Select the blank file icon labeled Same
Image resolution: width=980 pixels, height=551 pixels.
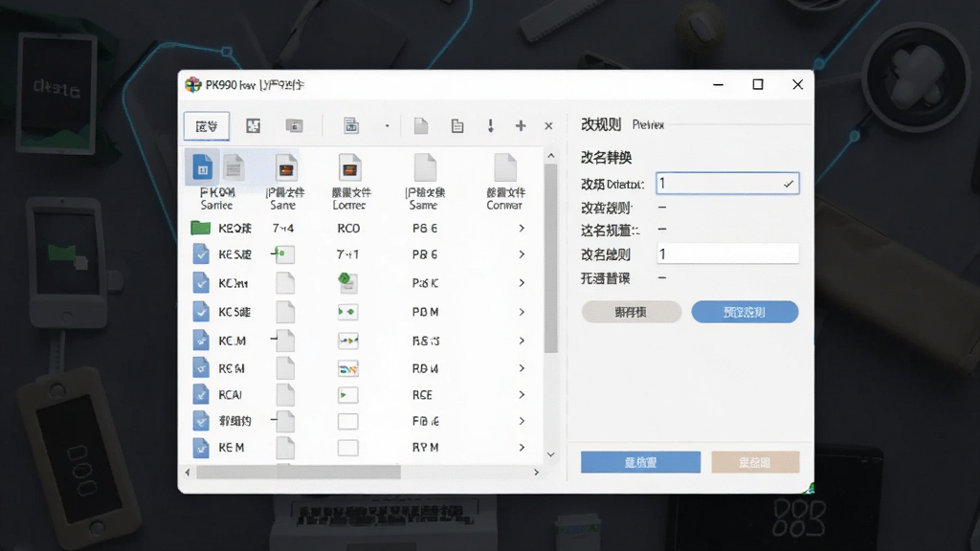(x=425, y=167)
